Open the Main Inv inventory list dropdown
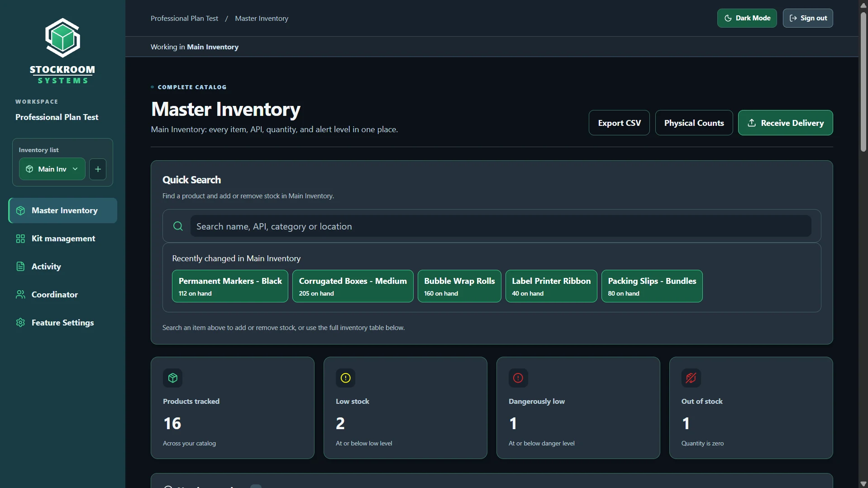The image size is (868, 488). point(52,169)
